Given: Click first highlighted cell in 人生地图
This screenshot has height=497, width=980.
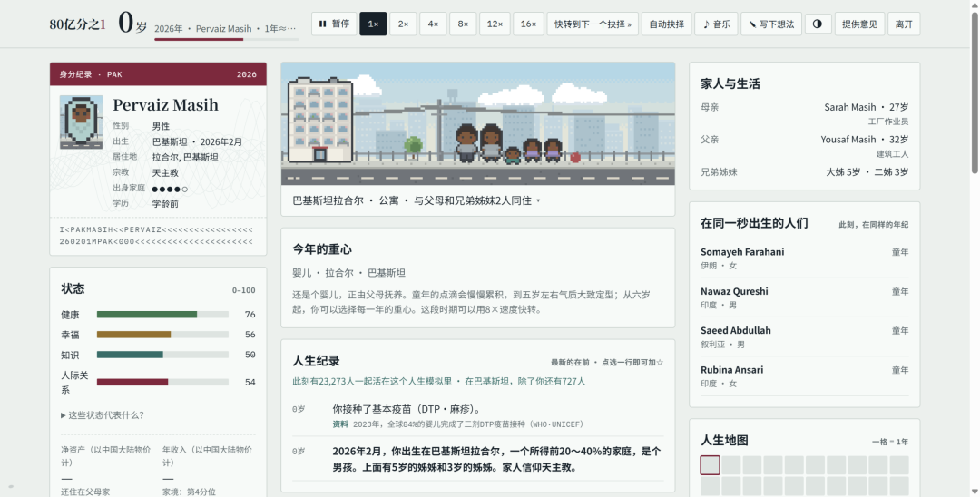Looking at the screenshot, I should [x=710, y=465].
